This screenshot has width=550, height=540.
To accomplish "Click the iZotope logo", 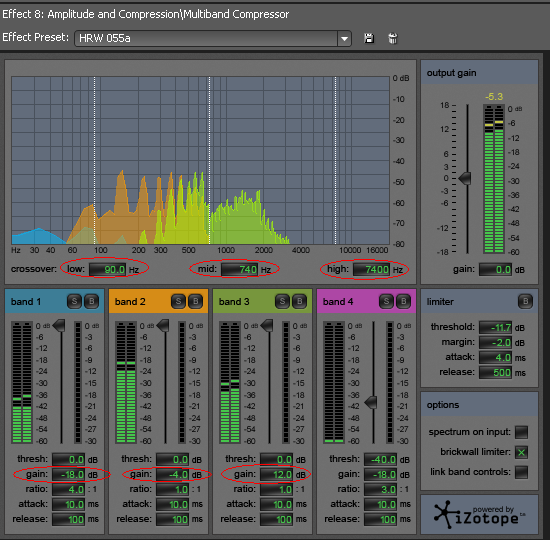I will (479, 515).
